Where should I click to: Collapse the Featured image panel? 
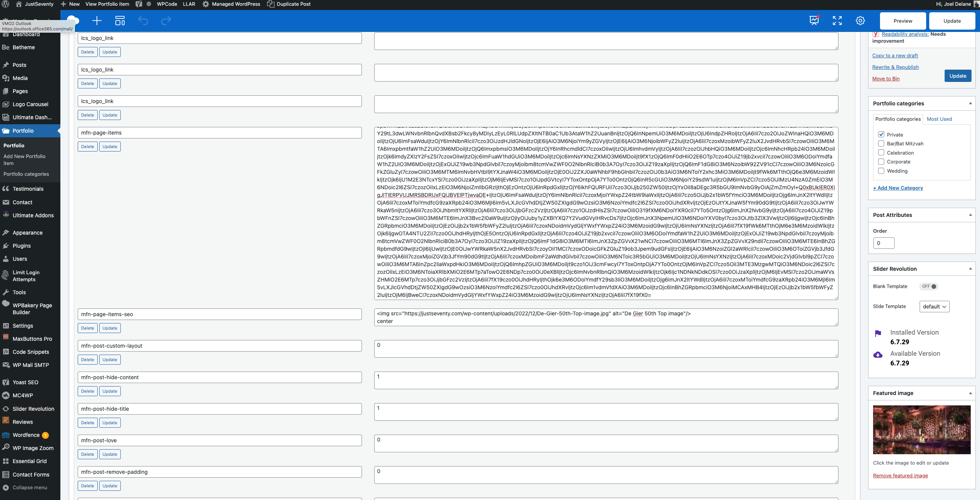(x=970, y=393)
